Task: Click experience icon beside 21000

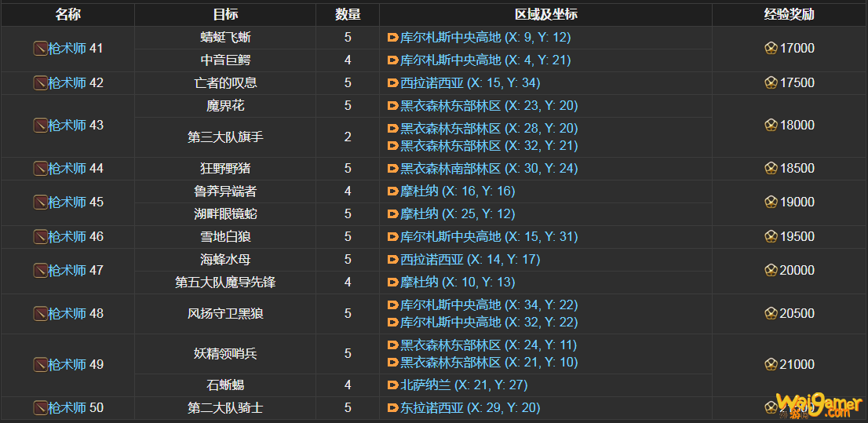Action: pos(771,365)
